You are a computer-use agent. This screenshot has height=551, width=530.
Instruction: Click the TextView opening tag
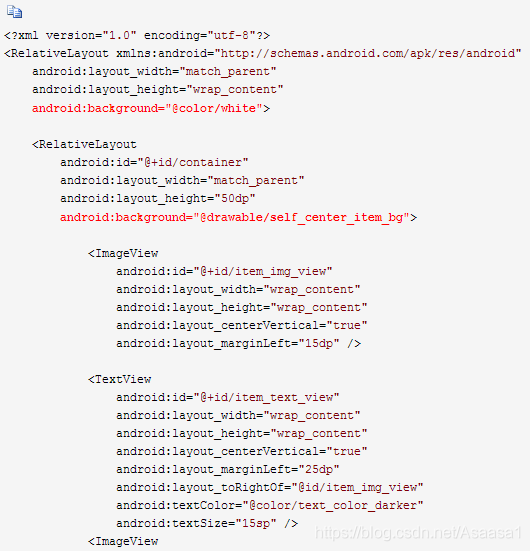coord(120,380)
